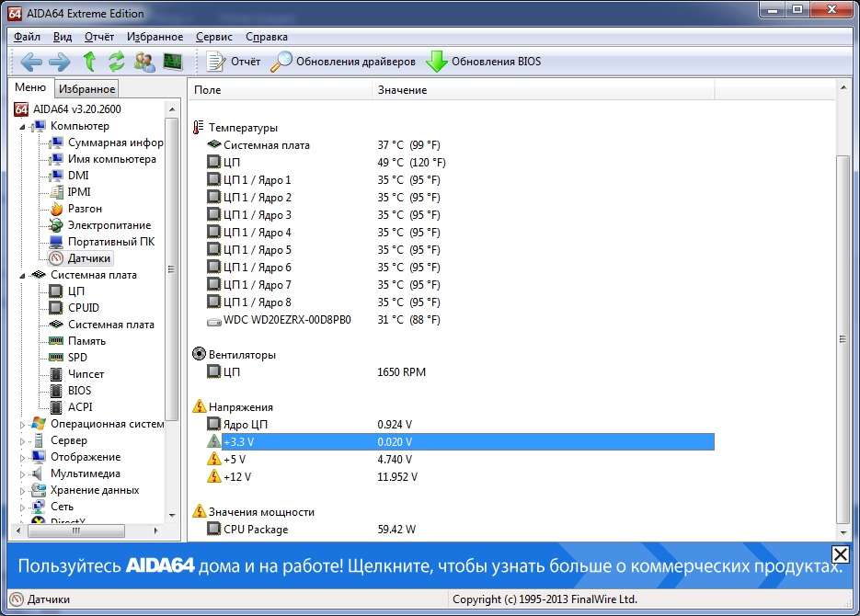Collapse the Системная плата tree branch
This screenshot has height=616, width=860.
22,276
